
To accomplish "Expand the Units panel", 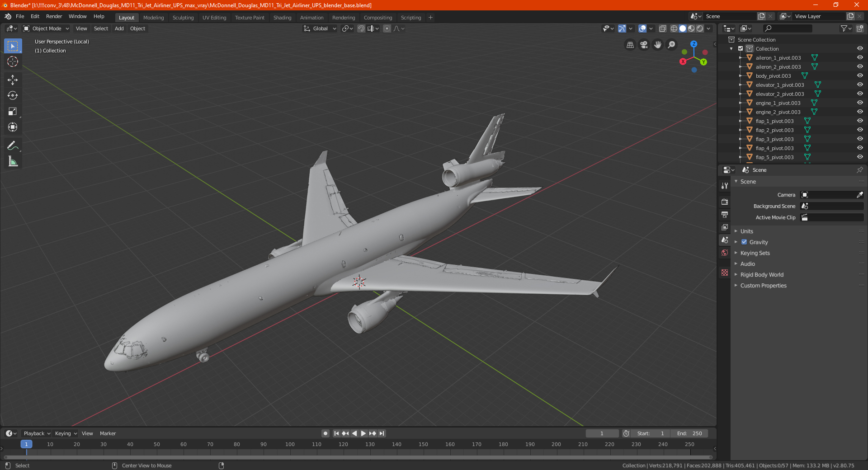I will (746, 231).
